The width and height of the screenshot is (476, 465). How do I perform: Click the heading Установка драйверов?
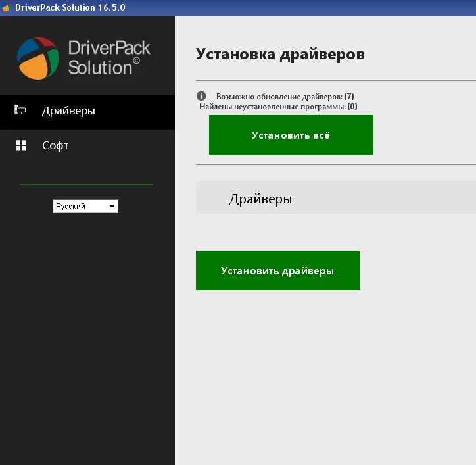click(x=280, y=55)
